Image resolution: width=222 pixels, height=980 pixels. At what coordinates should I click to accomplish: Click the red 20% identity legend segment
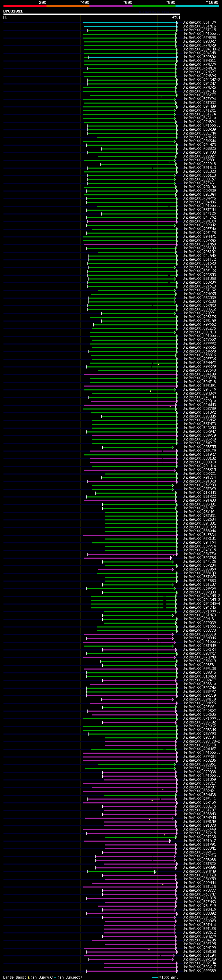25,6
